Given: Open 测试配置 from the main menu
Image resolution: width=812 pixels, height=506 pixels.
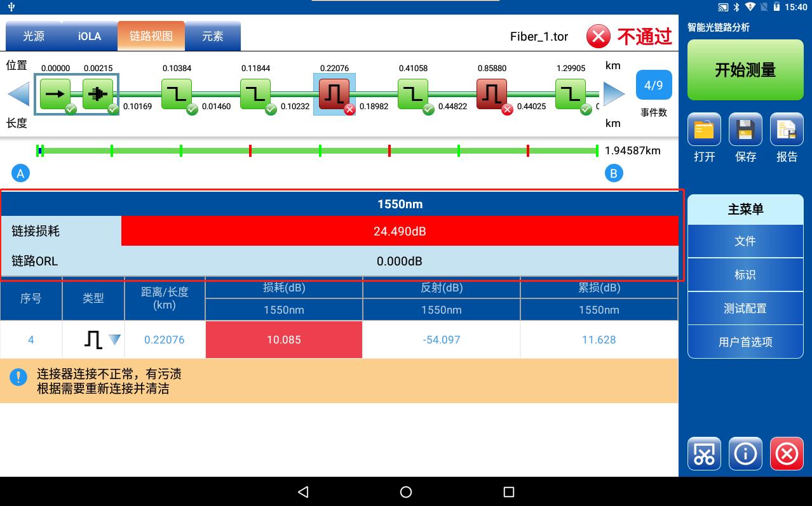Looking at the screenshot, I should (x=745, y=308).
